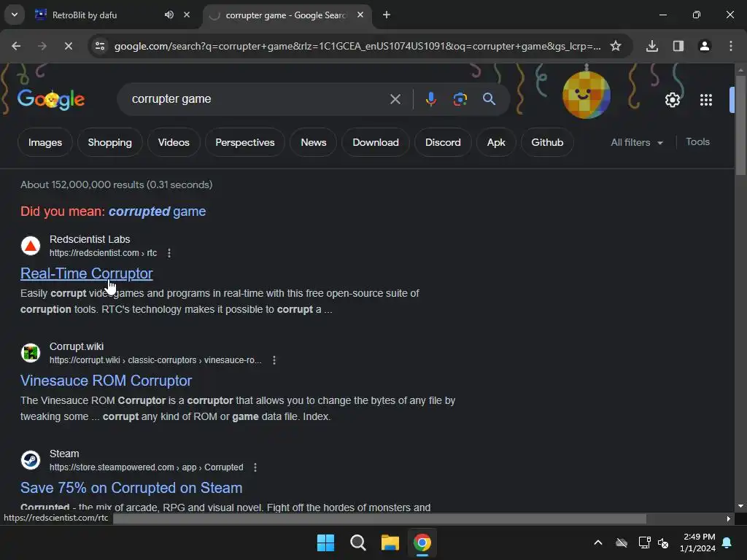Submit search with magnifier icon
Image resolution: width=747 pixels, height=560 pixels.
point(489,99)
